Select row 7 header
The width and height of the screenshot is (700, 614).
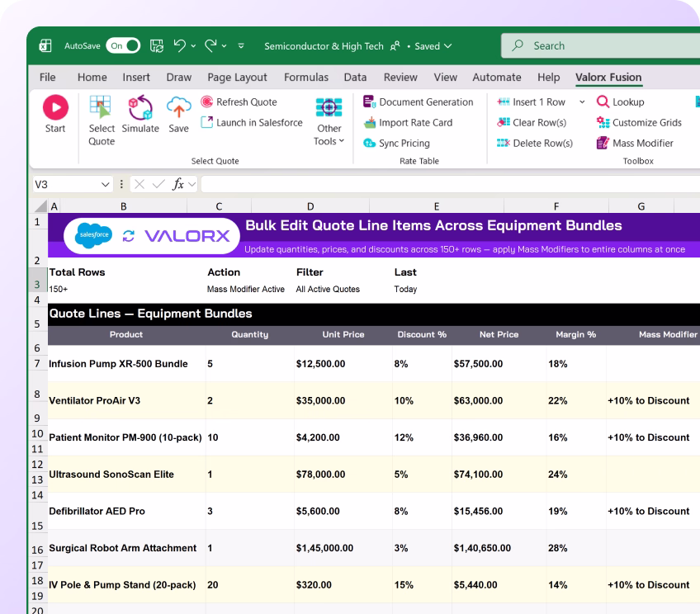point(37,364)
